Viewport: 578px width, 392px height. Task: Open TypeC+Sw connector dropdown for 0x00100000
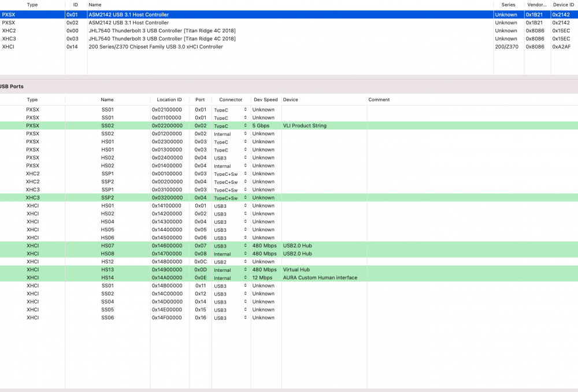[231, 173]
